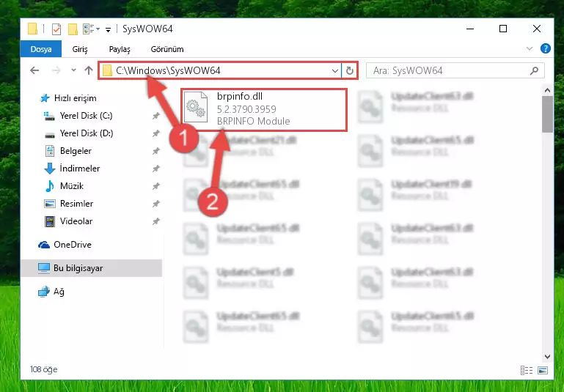Click the version text 5.2.3790.3959
Screen dimensions: 564x392
pyautogui.click(x=246, y=109)
